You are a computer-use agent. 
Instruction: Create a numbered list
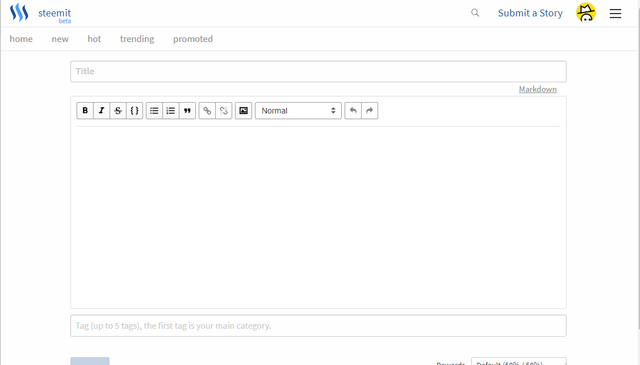tap(171, 111)
